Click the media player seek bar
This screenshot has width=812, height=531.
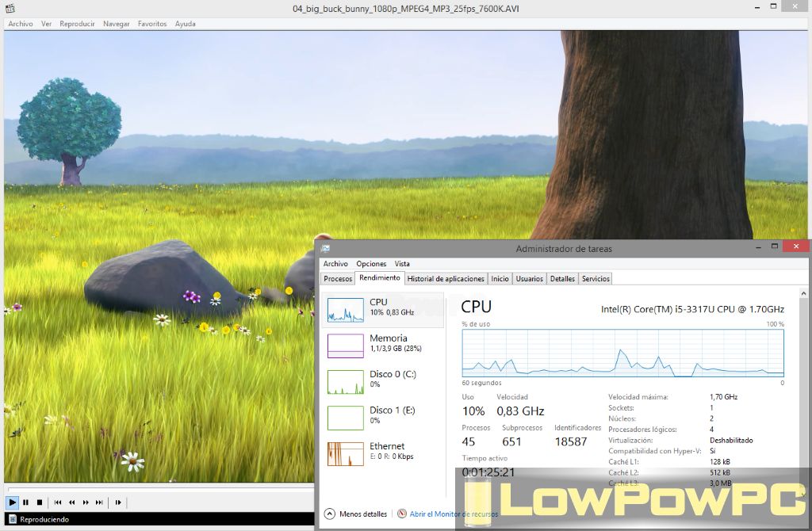click(x=160, y=488)
